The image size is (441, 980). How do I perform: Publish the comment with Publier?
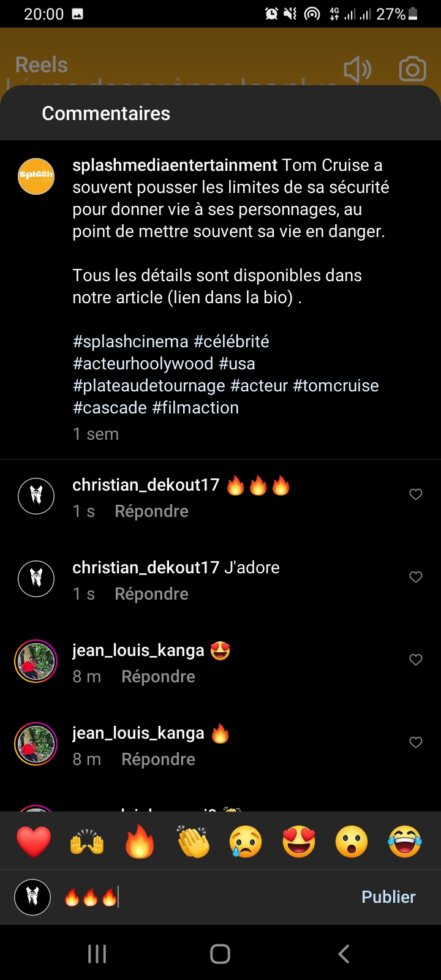388,897
